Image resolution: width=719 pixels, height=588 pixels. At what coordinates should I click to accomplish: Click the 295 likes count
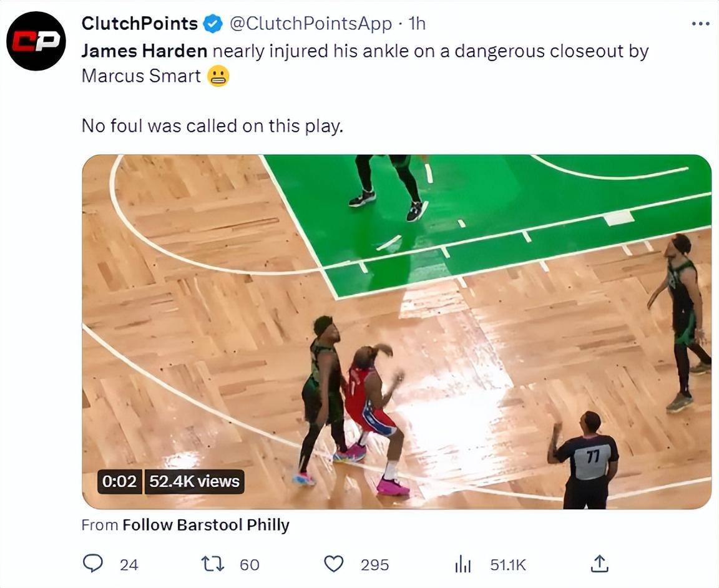[374, 565]
